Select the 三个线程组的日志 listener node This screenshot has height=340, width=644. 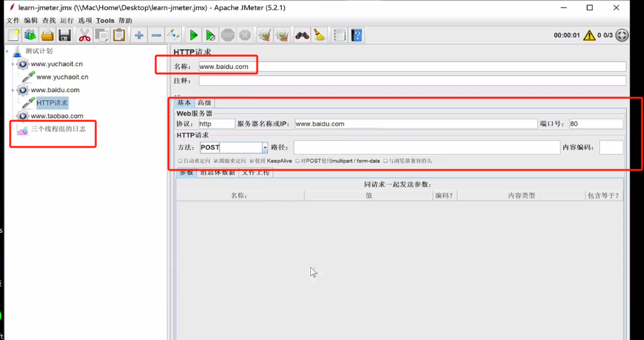coord(58,129)
